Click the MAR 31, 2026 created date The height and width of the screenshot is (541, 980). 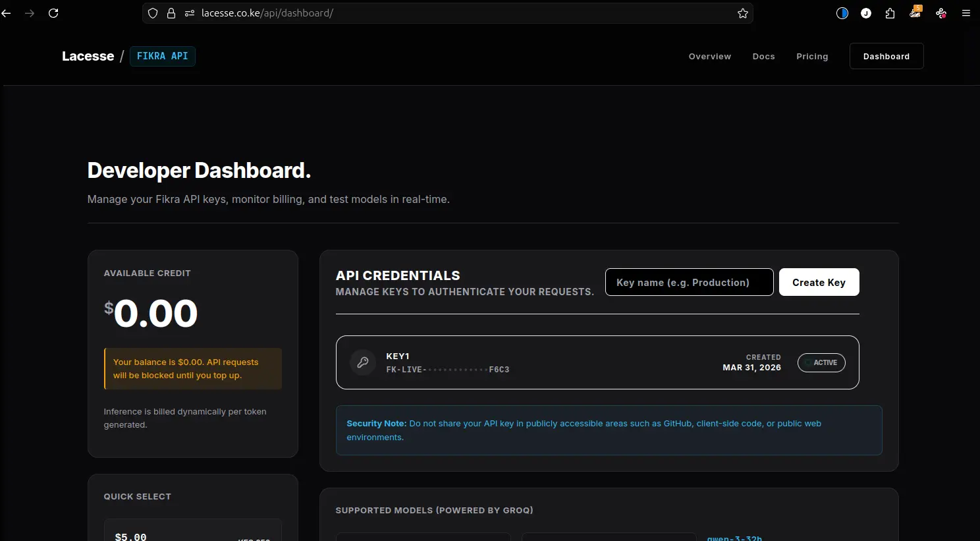click(x=751, y=368)
